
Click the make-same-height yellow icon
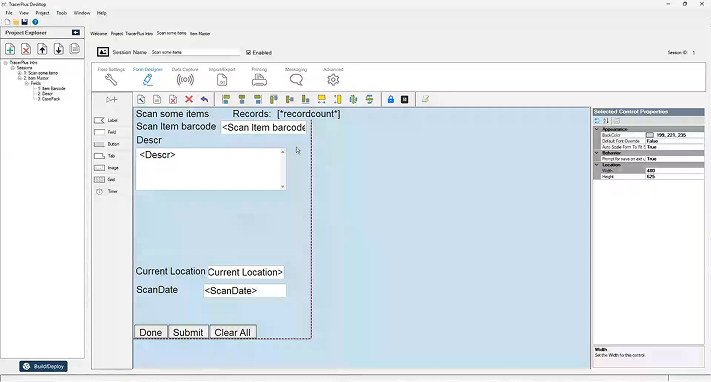338,99
